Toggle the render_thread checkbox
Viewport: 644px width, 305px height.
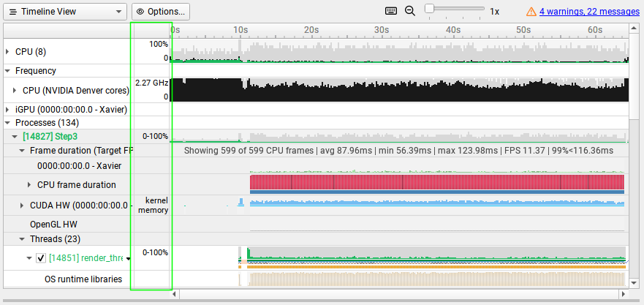tap(41, 257)
